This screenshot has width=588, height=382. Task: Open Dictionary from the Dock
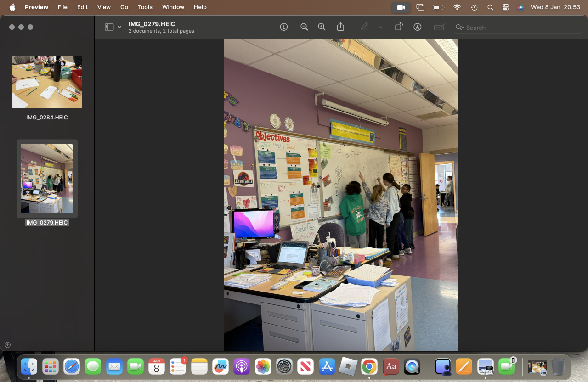391,366
